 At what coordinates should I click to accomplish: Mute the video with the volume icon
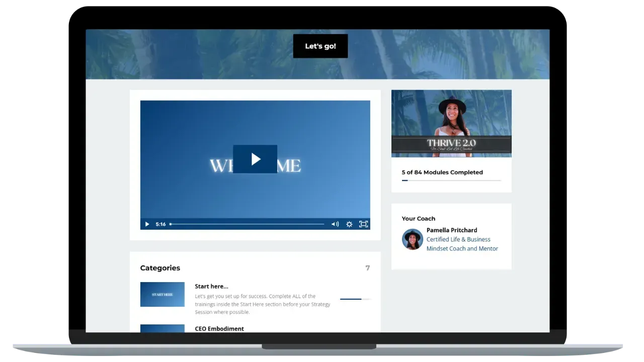(335, 224)
